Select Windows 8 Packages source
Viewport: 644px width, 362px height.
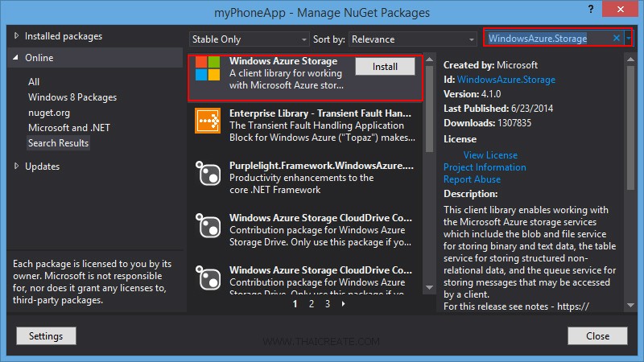(72, 97)
